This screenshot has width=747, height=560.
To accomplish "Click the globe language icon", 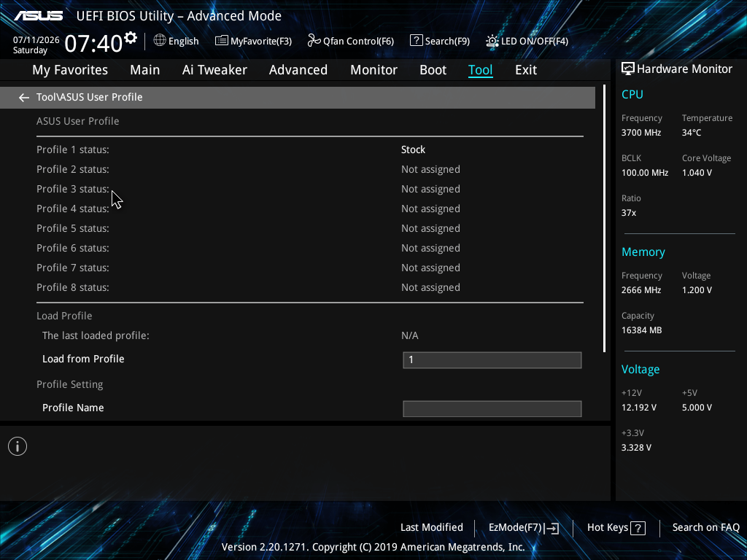I will point(160,41).
